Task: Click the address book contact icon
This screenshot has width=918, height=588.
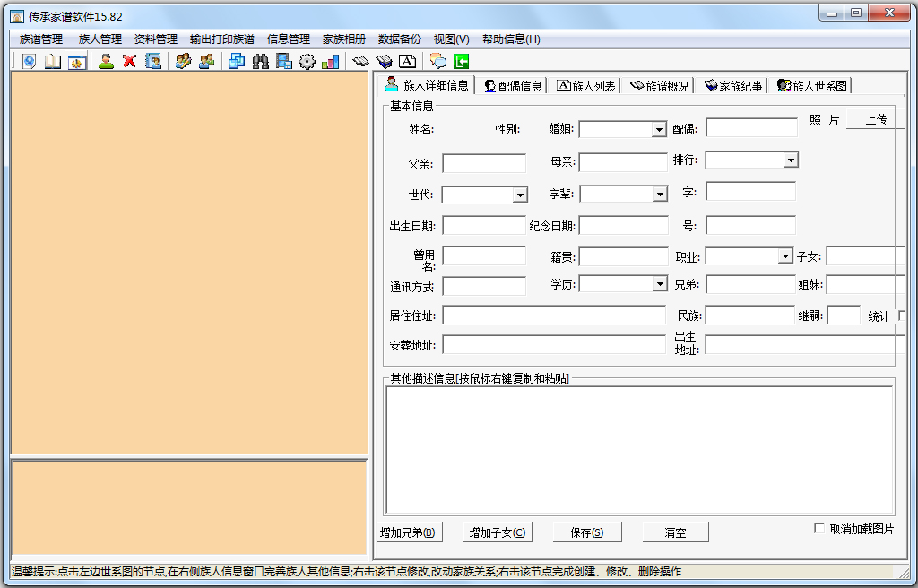Action: coord(153,61)
